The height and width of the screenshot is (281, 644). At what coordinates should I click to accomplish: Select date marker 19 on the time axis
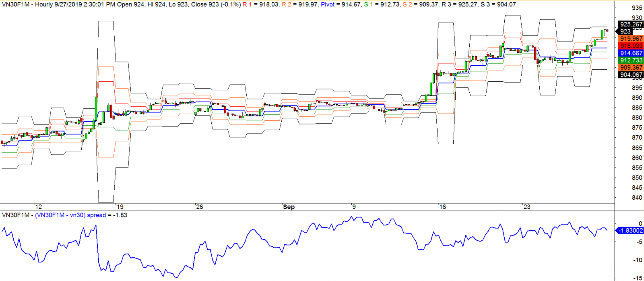(120, 207)
